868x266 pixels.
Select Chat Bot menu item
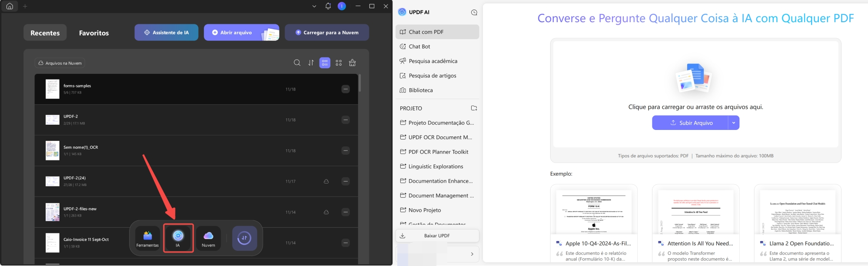tap(437, 47)
